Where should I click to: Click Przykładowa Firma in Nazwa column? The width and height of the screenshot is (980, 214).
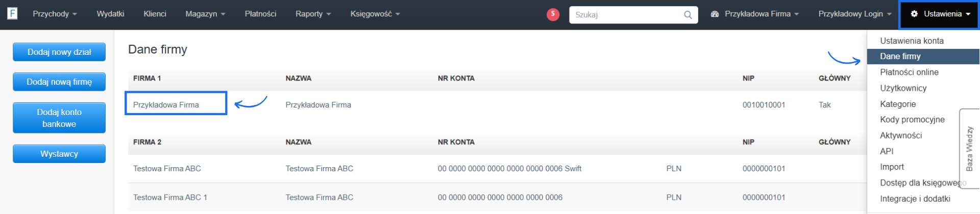(318, 105)
